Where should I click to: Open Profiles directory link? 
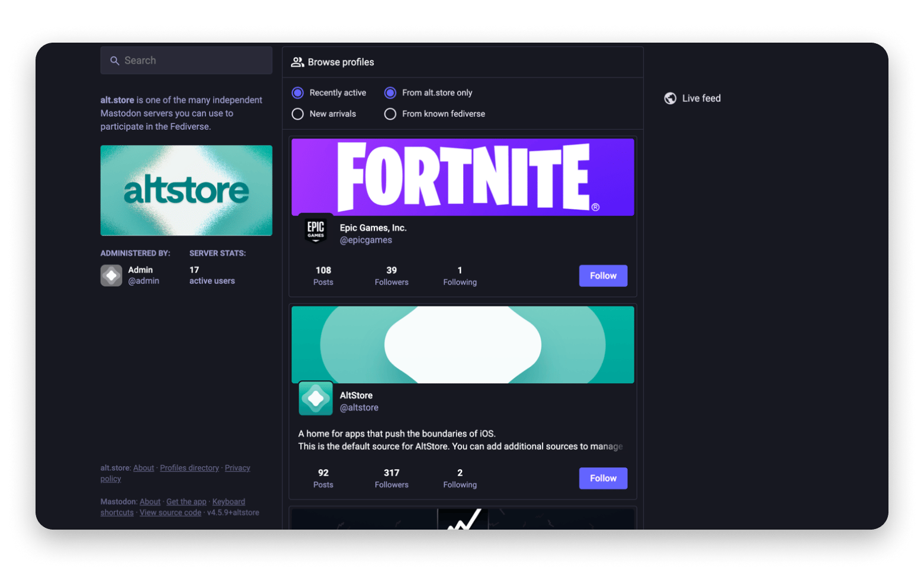(190, 468)
